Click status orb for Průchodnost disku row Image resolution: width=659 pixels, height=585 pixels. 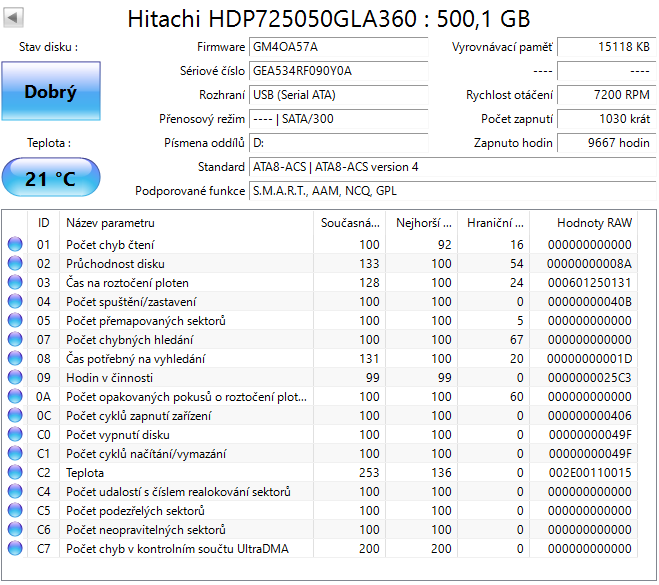[15, 264]
